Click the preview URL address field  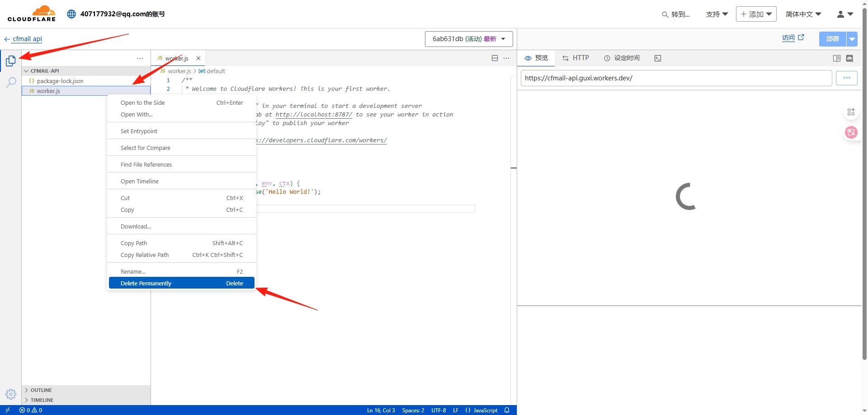point(676,78)
